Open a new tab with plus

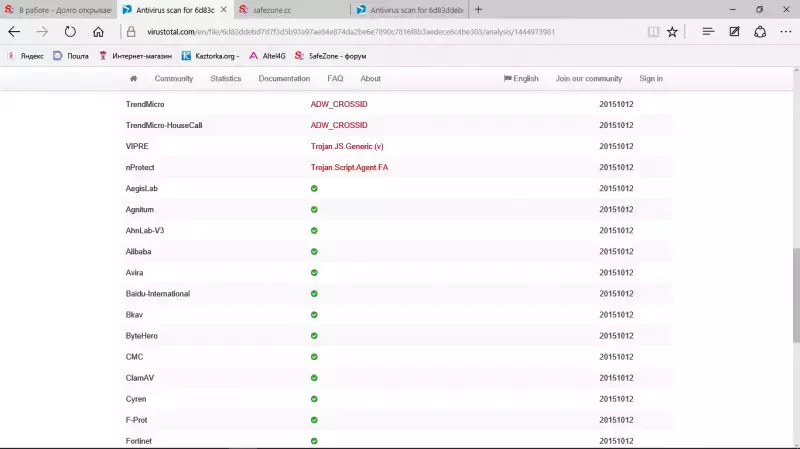tap(478, 9)
